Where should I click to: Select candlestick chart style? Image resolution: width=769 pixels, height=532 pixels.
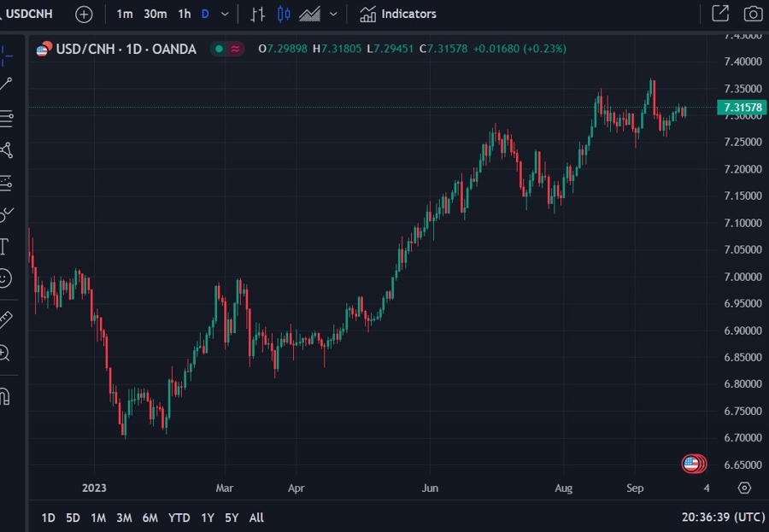pos(284,14)
